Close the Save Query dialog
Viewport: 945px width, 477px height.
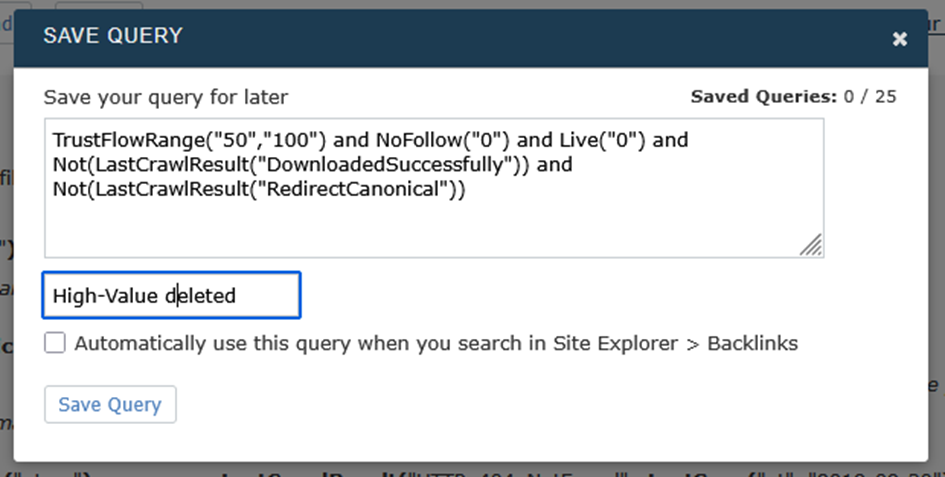tap(899, 39)
